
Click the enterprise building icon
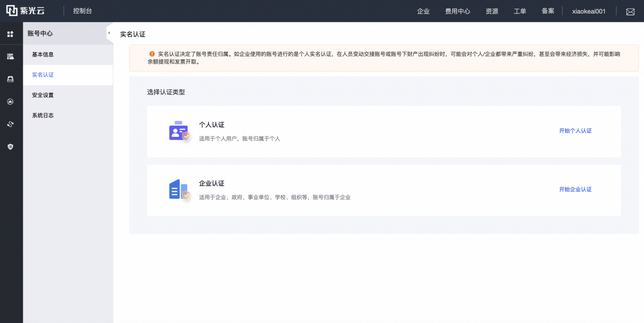[x=179, y=190]
